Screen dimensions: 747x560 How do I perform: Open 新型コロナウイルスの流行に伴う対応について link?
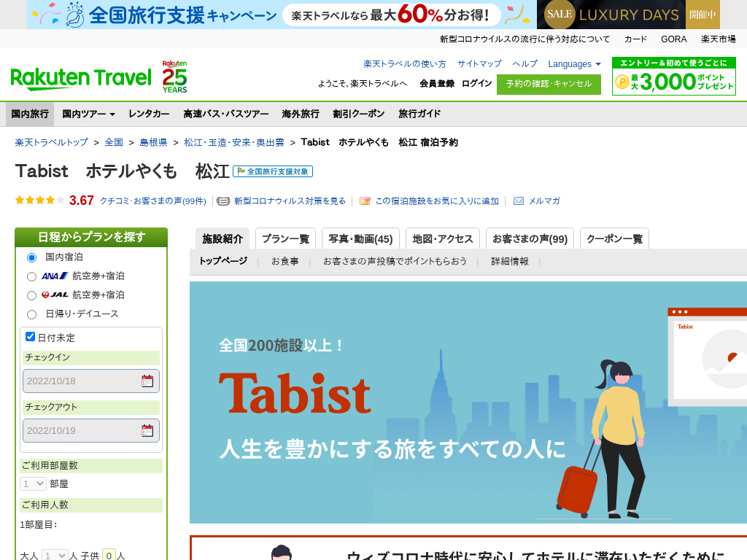point(525,39)
